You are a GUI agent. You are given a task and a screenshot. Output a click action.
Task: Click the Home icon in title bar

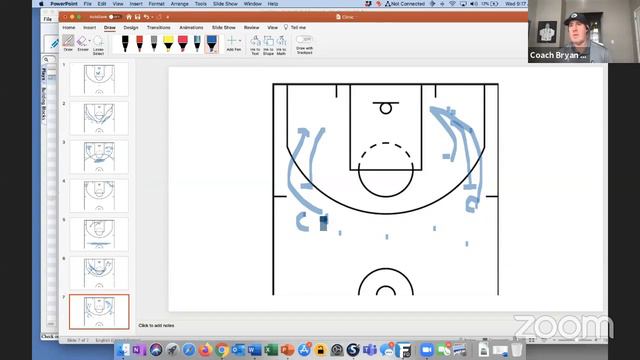coord(129,17)
